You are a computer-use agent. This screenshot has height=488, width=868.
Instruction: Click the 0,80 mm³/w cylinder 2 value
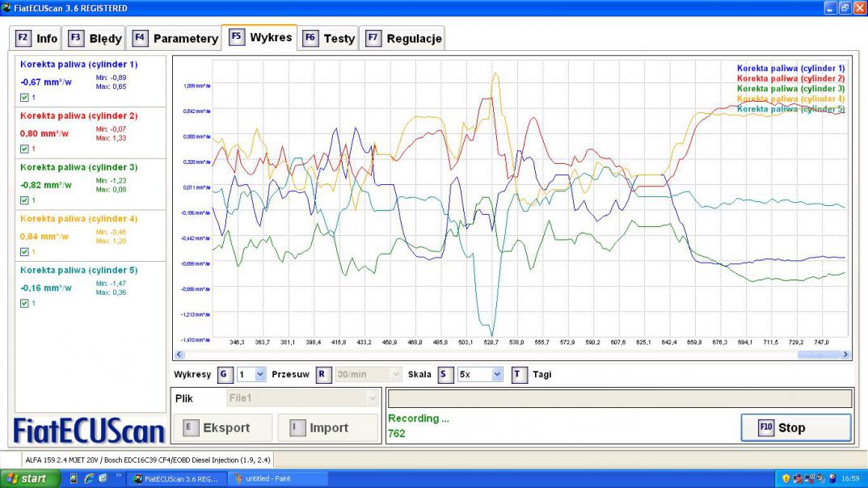click(x=44, y=133)
